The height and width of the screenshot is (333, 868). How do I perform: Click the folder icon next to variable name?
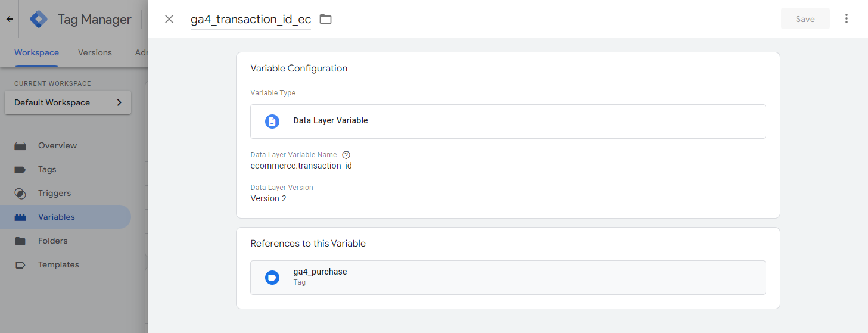325,19
